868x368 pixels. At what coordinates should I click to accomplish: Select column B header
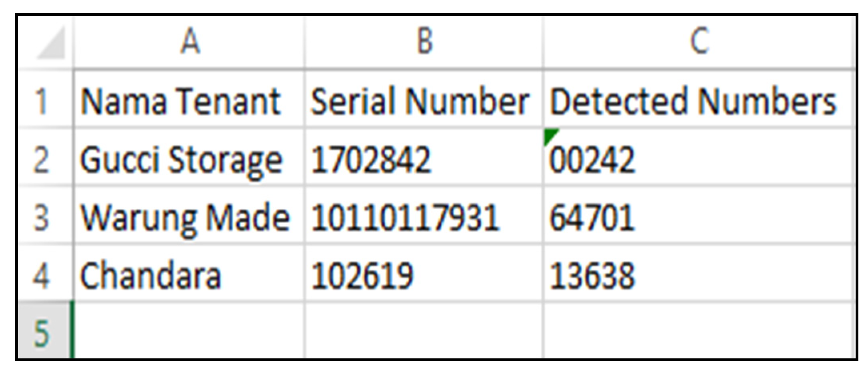[x=424, y=42]
